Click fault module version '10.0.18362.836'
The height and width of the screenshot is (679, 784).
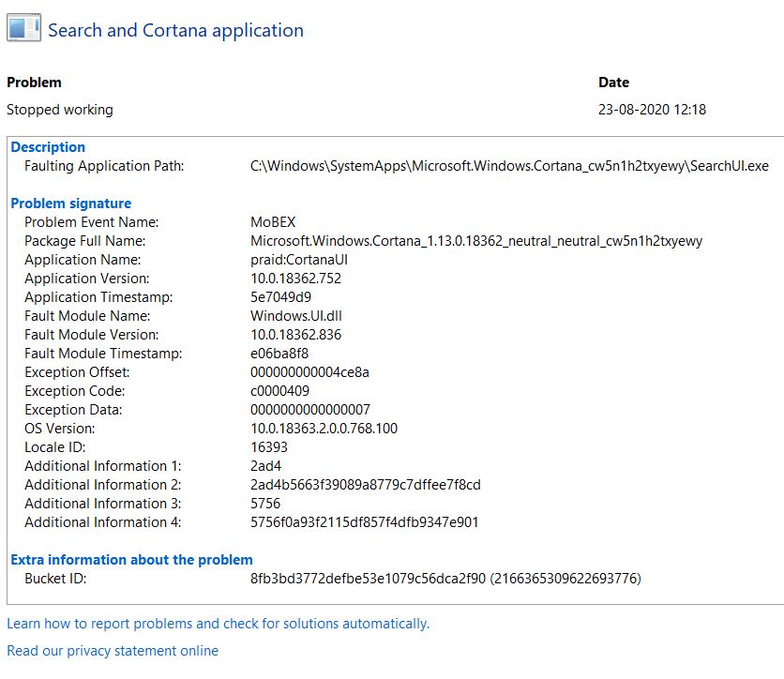(296, 335)
